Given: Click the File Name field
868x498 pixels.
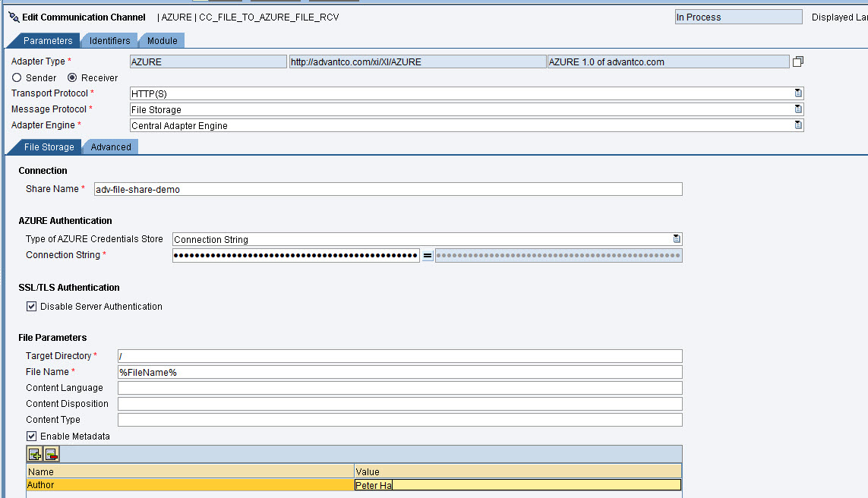Looking at the screenshot, I should point(399,372).
